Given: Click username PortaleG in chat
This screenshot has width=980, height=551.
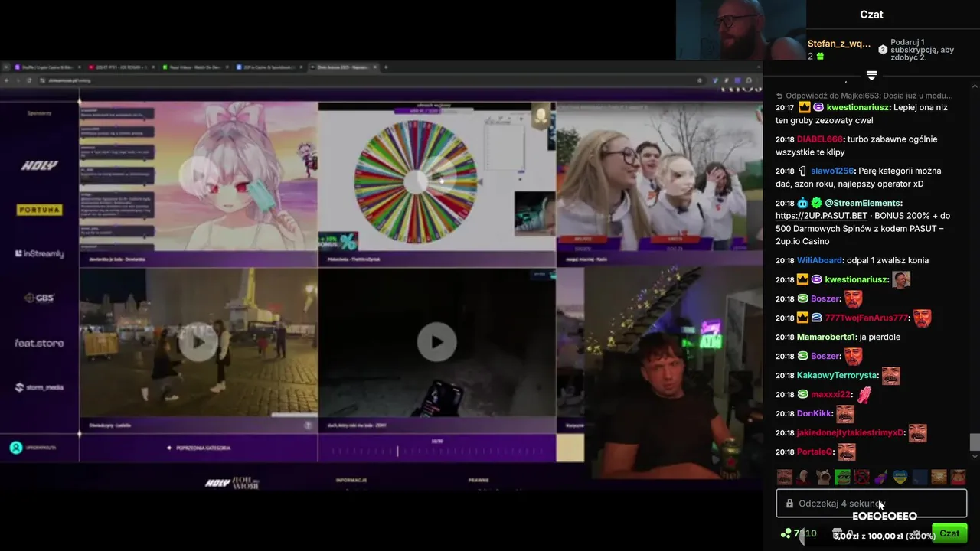Looking at the screenshot, I should 815,452.
